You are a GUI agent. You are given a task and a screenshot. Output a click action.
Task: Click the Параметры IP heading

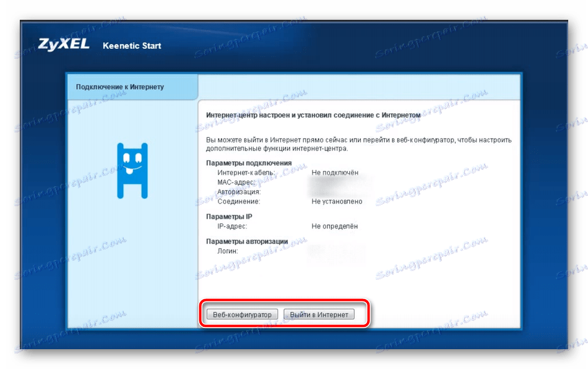[x=229, y=217]
